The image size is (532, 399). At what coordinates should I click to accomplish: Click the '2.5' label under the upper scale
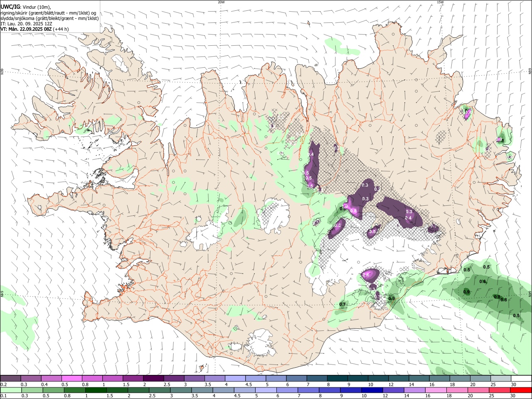tap(167, 384)
